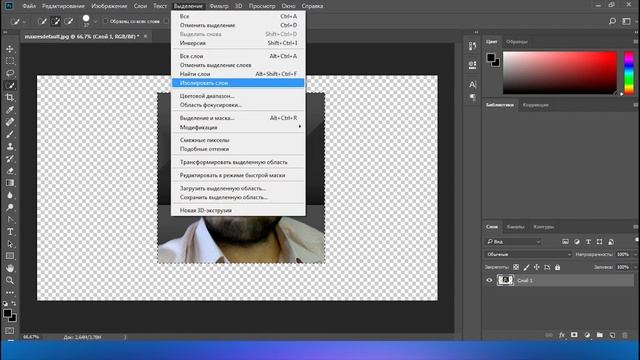The height and width of the screenshot is (360, 640).
Task: Click 'Цветовой диапазон...' menu item
Action: (238, 96)
